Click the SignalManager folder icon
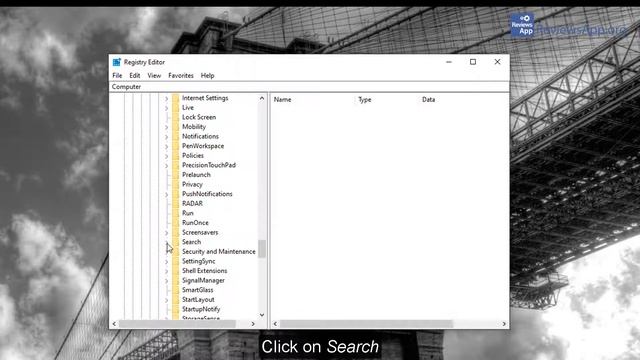 click(x=176, y=280)
